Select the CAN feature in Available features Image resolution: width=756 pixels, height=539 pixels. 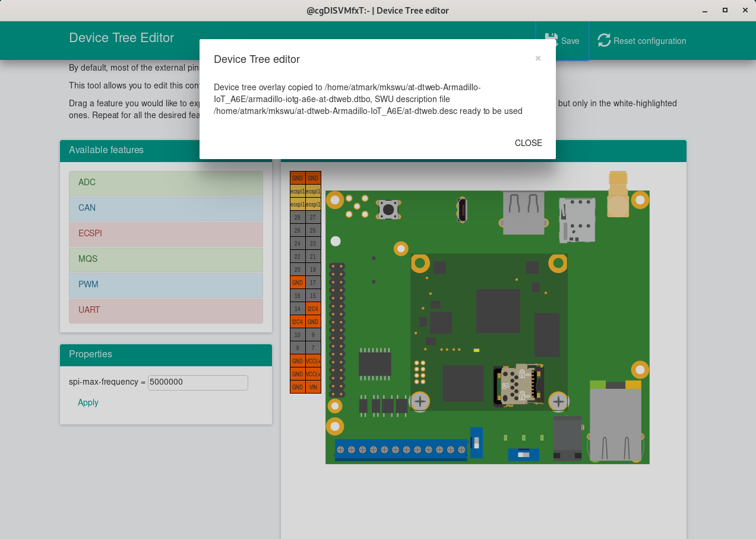[x=166, y=208]
